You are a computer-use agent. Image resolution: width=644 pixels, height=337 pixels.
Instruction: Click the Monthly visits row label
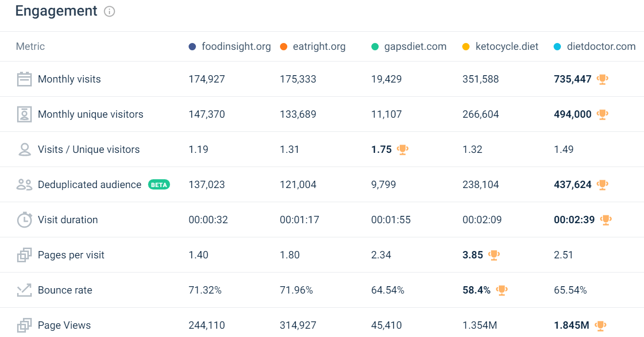[69, 79]
